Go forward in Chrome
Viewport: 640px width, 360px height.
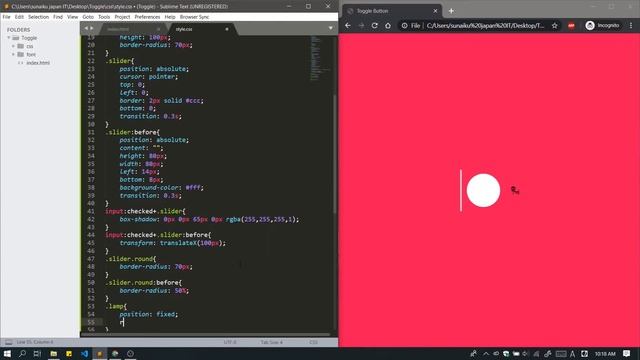(361, 25)
